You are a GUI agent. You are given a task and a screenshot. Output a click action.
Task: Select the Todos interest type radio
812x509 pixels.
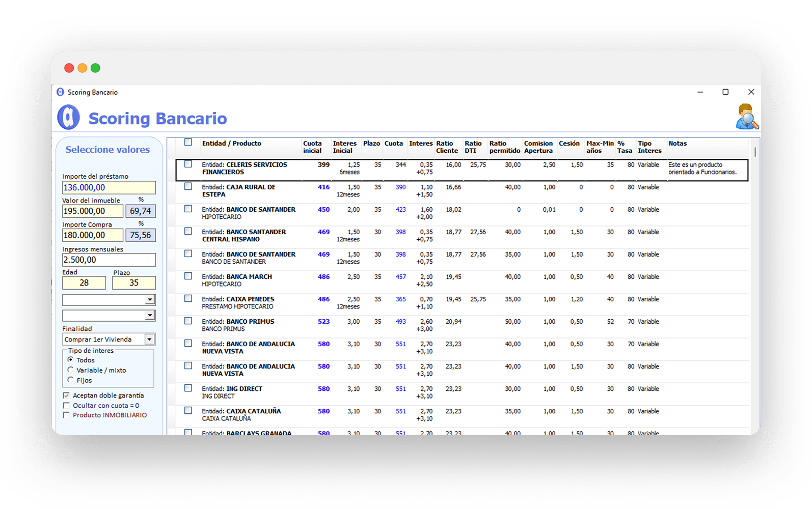click(70, 360)
